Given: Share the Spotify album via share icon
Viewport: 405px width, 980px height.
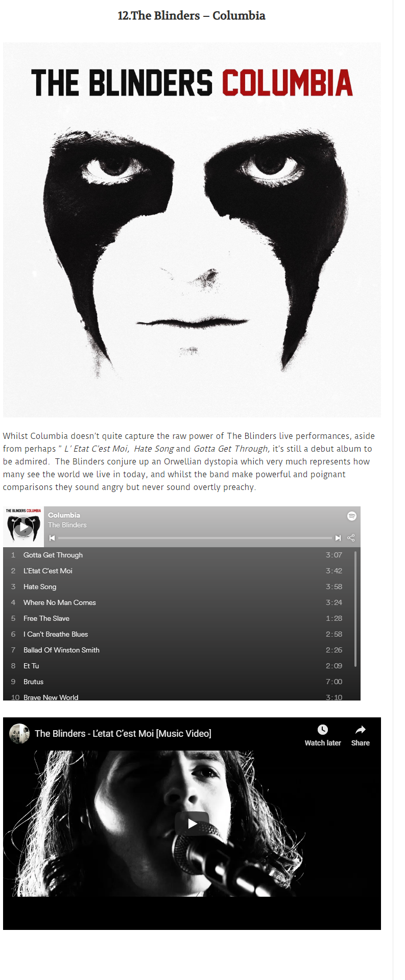Looking at the screenshot, I should click(351, 538).
